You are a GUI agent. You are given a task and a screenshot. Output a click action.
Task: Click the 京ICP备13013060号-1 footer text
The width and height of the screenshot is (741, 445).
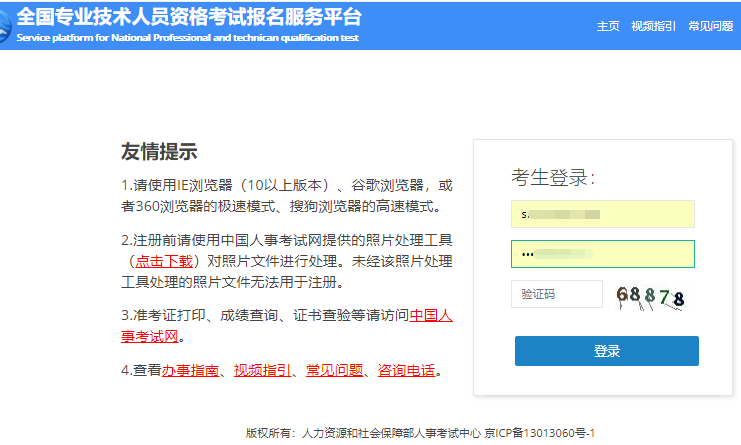[538, 433]
